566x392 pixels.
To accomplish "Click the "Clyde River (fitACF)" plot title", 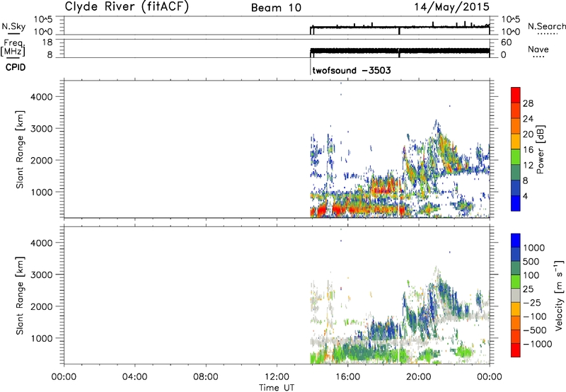I will (x=127, y=7).
